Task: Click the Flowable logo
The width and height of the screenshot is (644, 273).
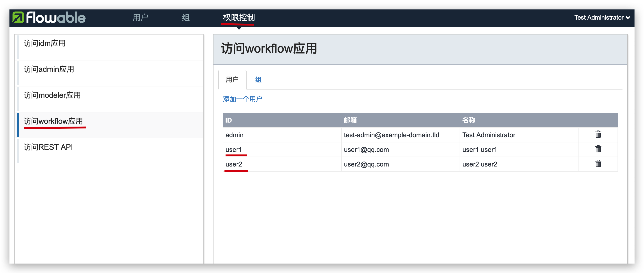Action: tap(49, 17)
